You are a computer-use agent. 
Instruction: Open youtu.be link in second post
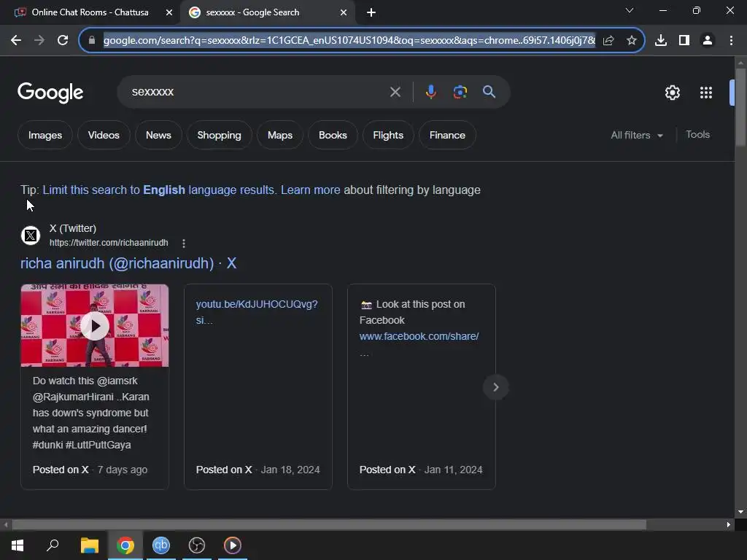click(257, 312)
